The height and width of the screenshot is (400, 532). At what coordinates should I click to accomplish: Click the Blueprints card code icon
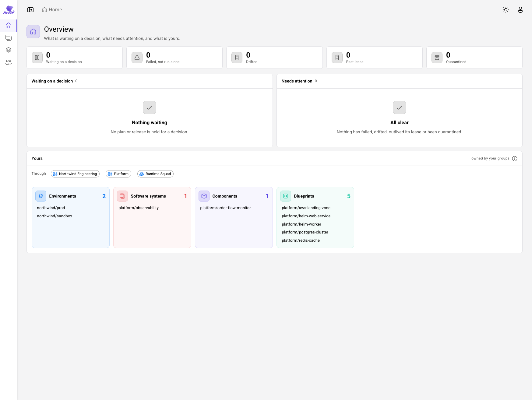(x=286, y=196)
